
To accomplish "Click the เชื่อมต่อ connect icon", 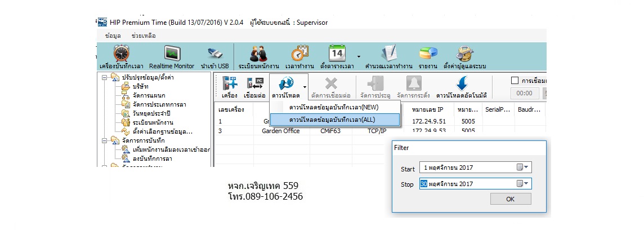I will 254,84.
